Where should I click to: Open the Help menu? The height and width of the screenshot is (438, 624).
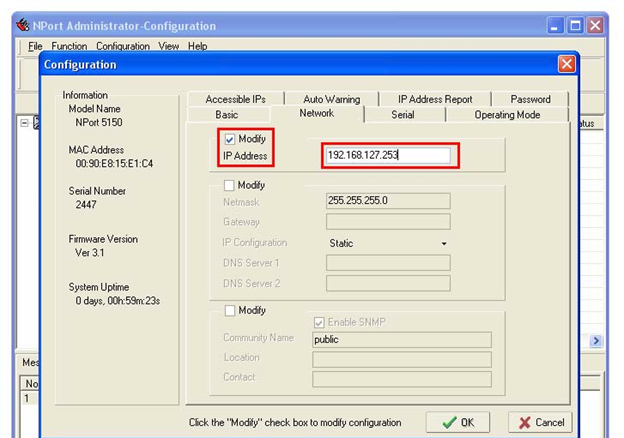tap(197, 46)
